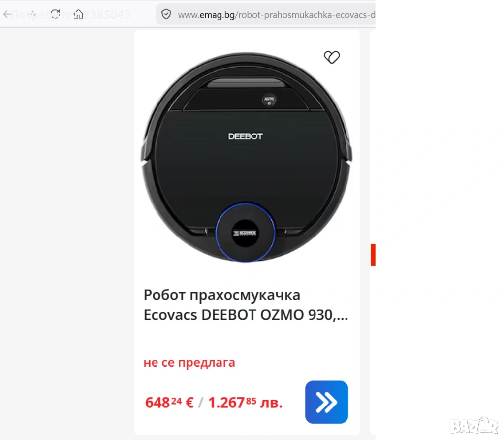The height and width of the screenshot is (440, 504).
Task: Open the Ecovacs DEEBOT OZMO 930 title link
Action: 246,305
